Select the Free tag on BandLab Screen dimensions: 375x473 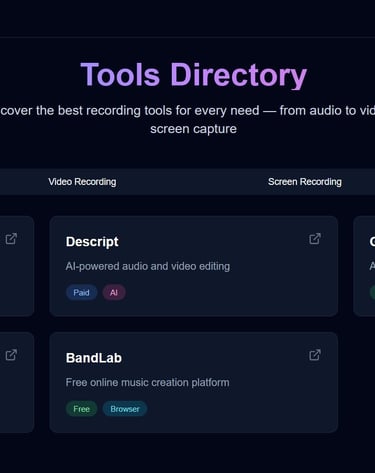coord(81,409)
